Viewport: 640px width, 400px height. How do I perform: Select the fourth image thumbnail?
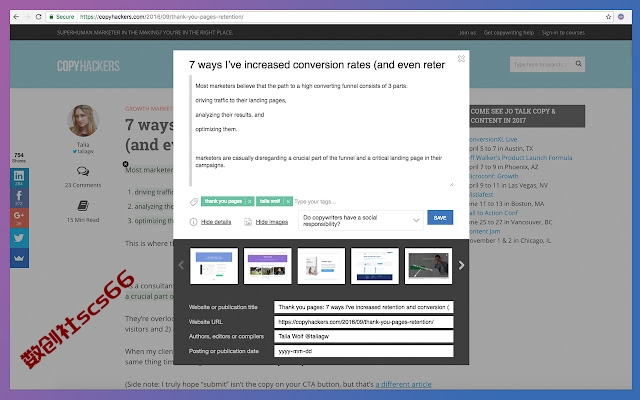point(375,266)
